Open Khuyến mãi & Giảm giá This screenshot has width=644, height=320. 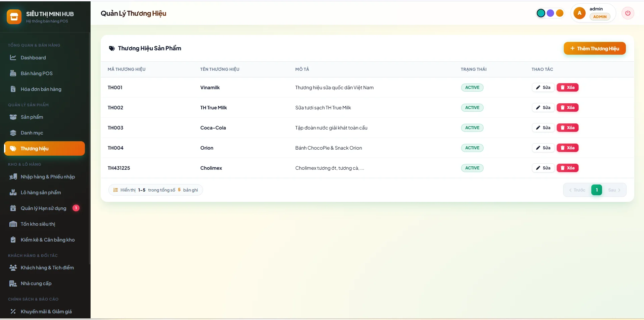coord(44,312)
